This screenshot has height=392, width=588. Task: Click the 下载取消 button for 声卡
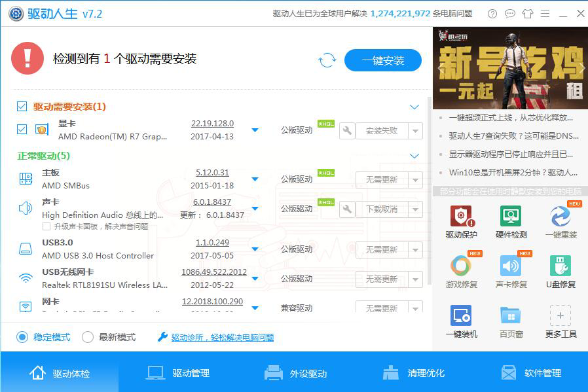tap(382, 209)
